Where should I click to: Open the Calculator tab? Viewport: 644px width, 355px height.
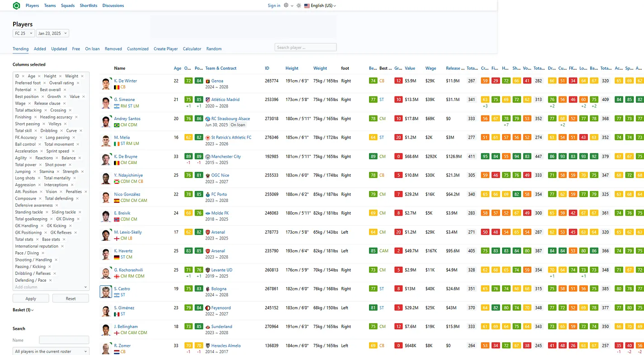(192, 49)
